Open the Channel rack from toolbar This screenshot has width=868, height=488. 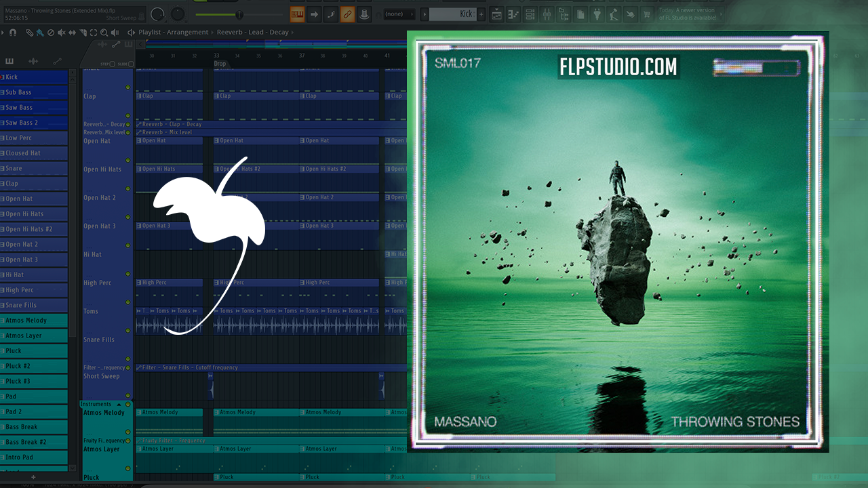(x=530, y=14)
